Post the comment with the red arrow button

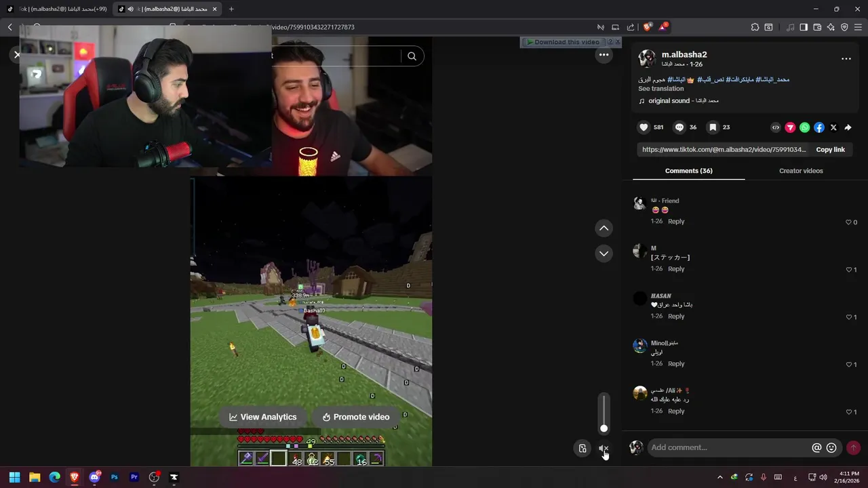click(853, 447)
